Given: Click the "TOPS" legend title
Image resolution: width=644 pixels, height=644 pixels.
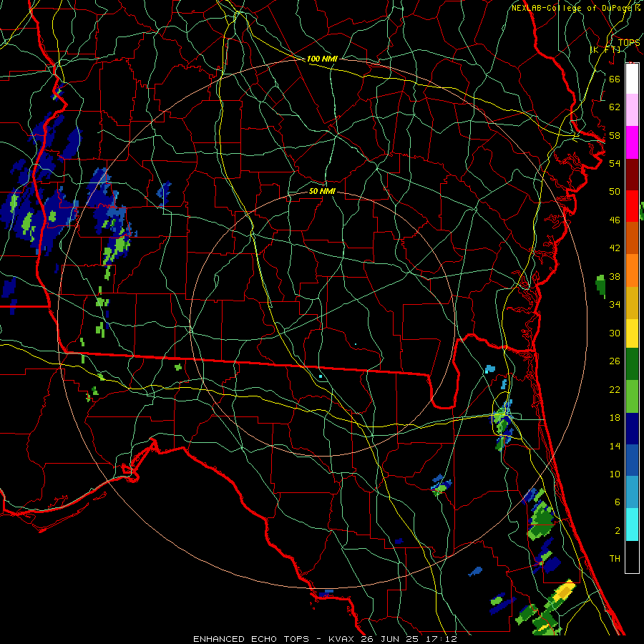Looking at the screenshot, I should (629, 42).
